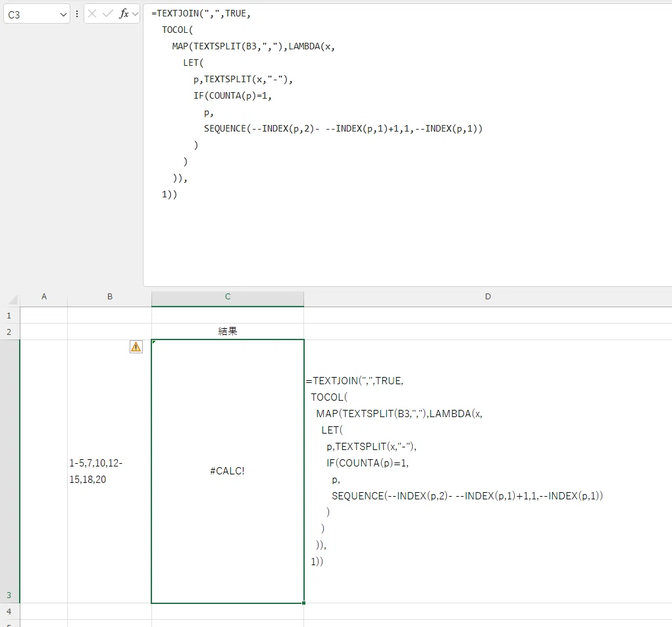Click cell D3 with the TEXTJOIN formula text
Screen dimensions: 672x627
488,471
